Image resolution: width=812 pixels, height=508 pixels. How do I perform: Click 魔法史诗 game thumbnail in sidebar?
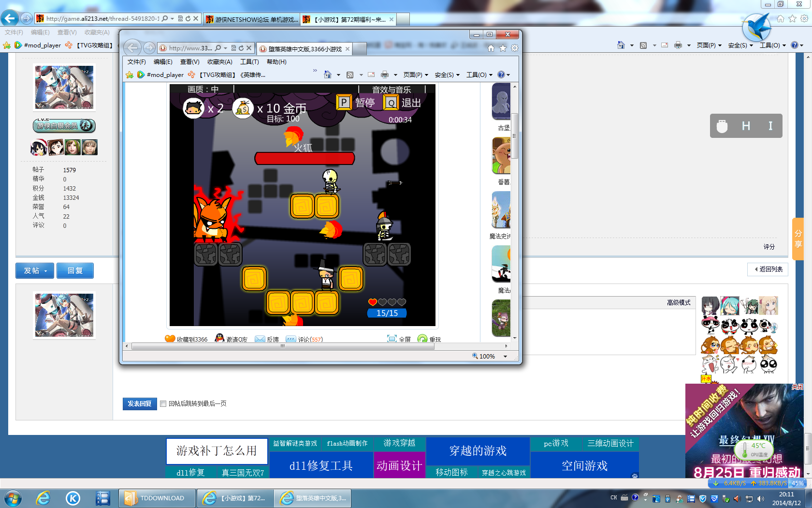[501, 209]
